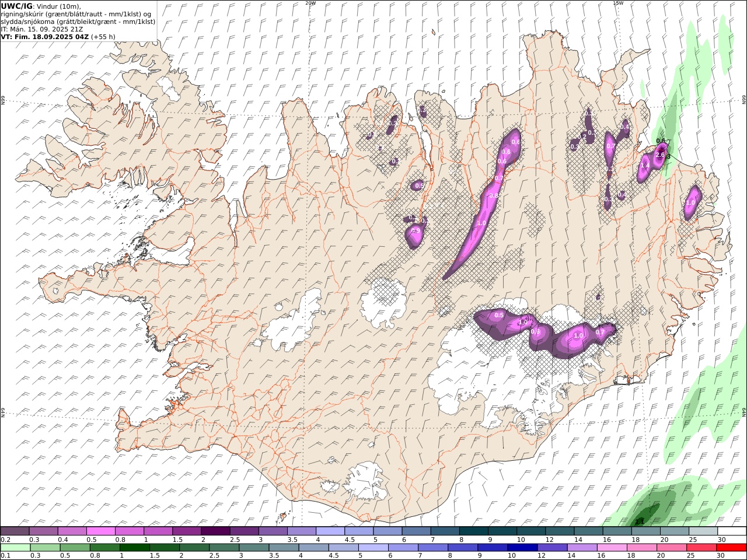
Task: Click the '0.1' label under the rain legend
Action: (x=5, y=556)
